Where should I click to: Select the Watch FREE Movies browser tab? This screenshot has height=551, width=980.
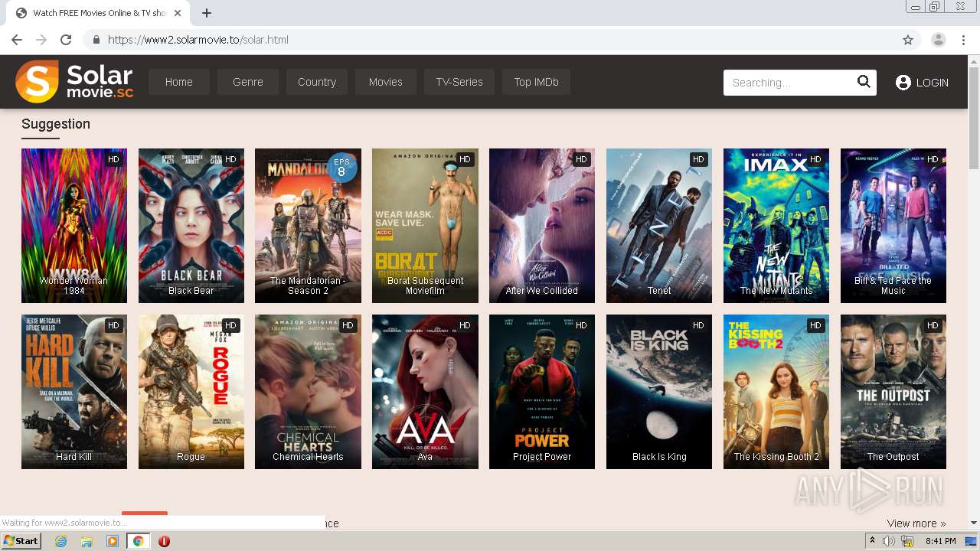(x=100, y=13)
